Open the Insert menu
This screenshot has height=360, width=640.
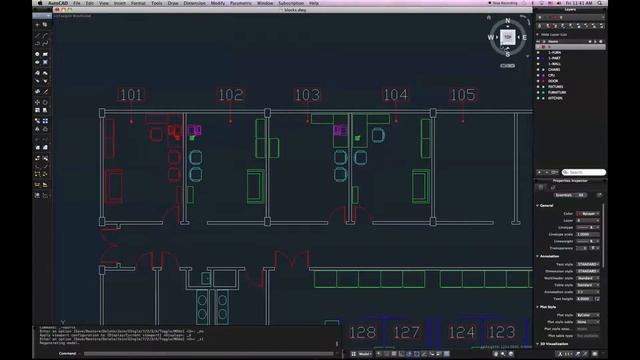[x=120, y=3]
